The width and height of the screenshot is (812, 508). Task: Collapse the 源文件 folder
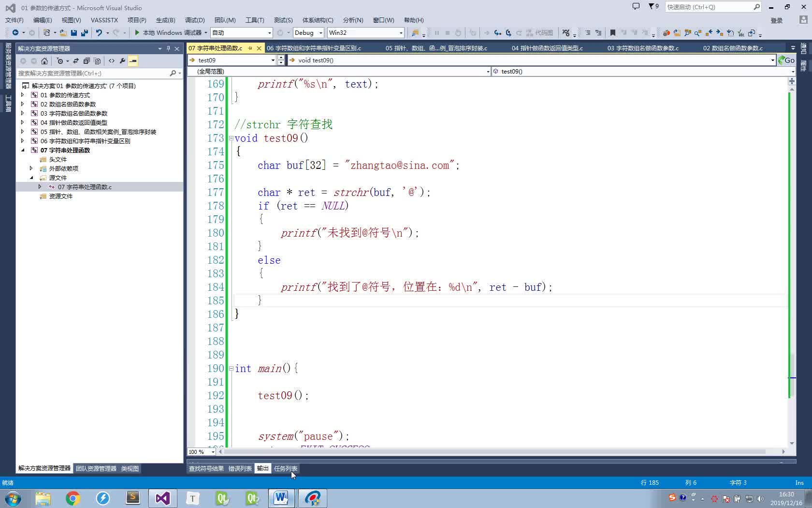(31, 178)
